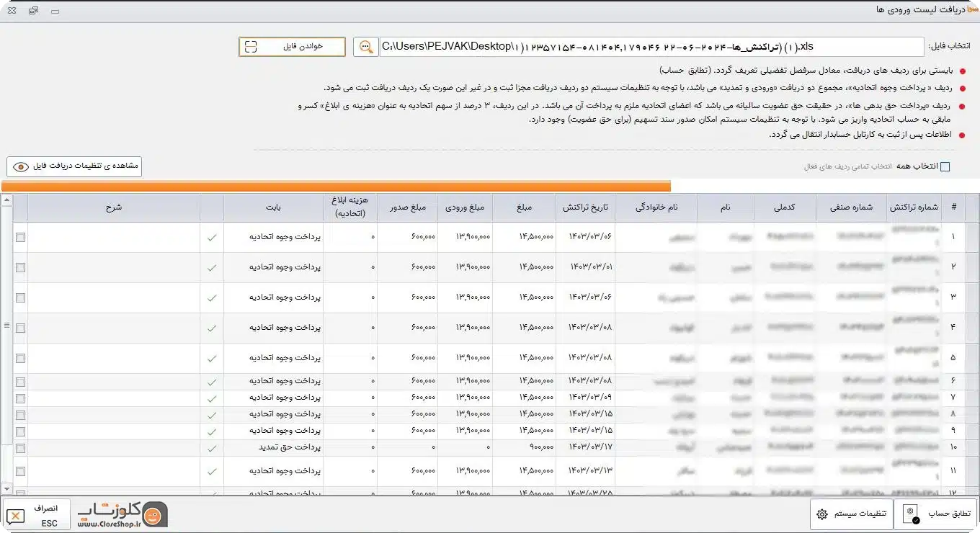Image resolution: width=980 pixels, height=533 pixels.
Task: Click the file path input field
Action: coord(651,47)
